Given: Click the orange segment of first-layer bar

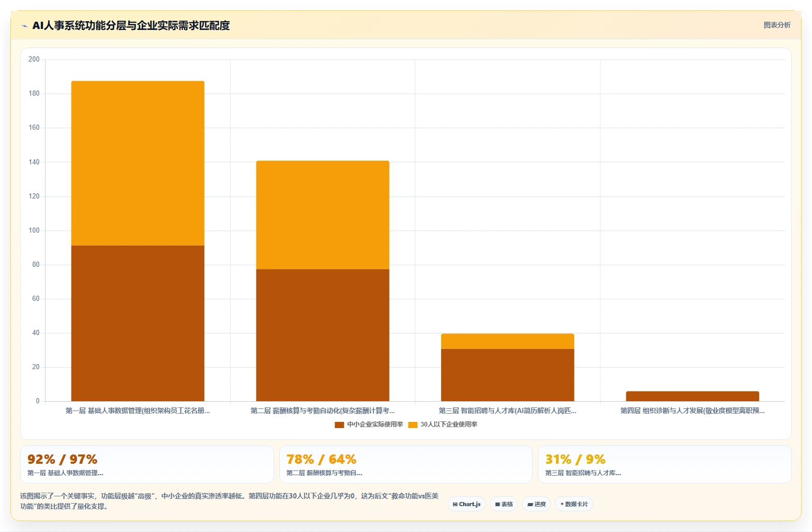Looking at the screenshot, I should point(138,163).
